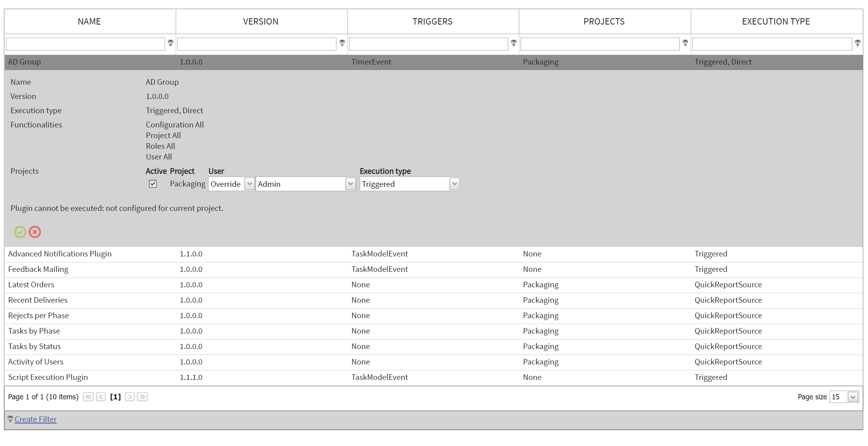Click the filter icon in the VERSION column
The image size is (868, 446).
tap(342, 43)
